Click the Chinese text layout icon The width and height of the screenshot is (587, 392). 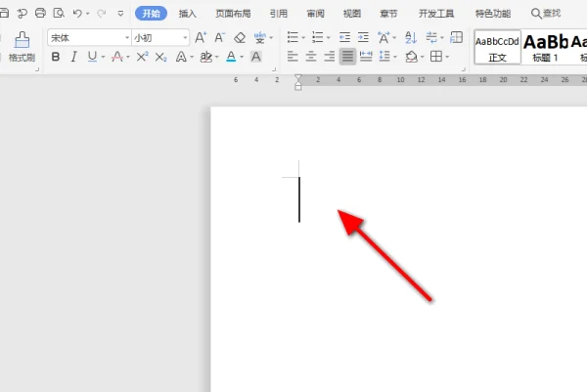(x=384, y=37)
